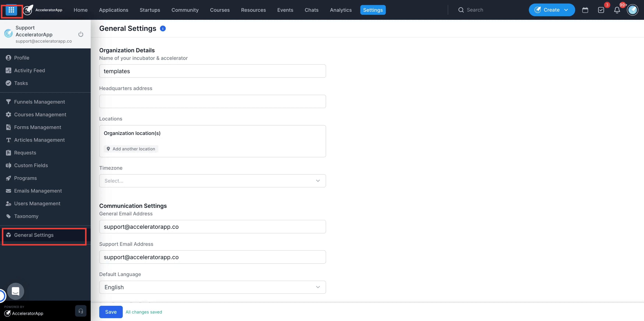The image size is (644, 321).
Task: Go to Home in top navigation
Action: coord(81,10)
